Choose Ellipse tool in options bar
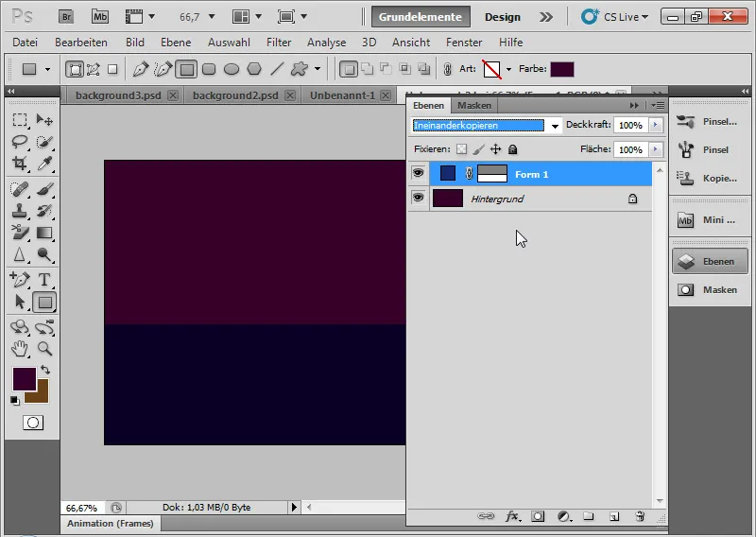The height and width of the screenshot is (537, 756). [232, 69]
